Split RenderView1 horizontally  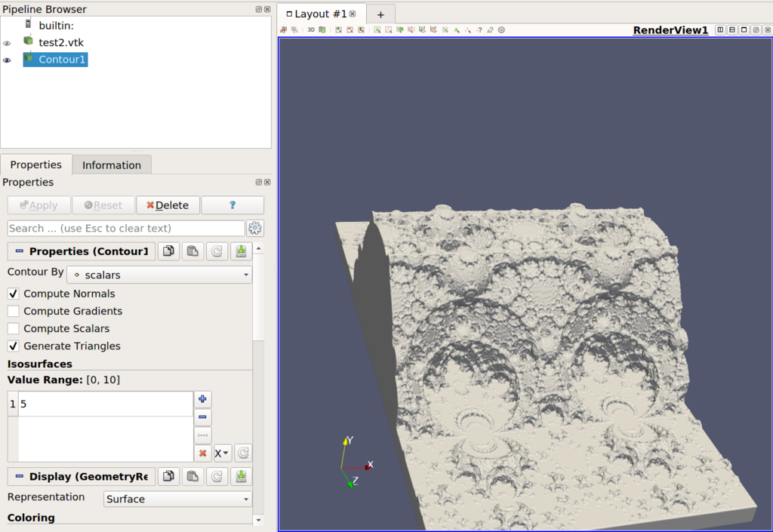coord(720,29)
